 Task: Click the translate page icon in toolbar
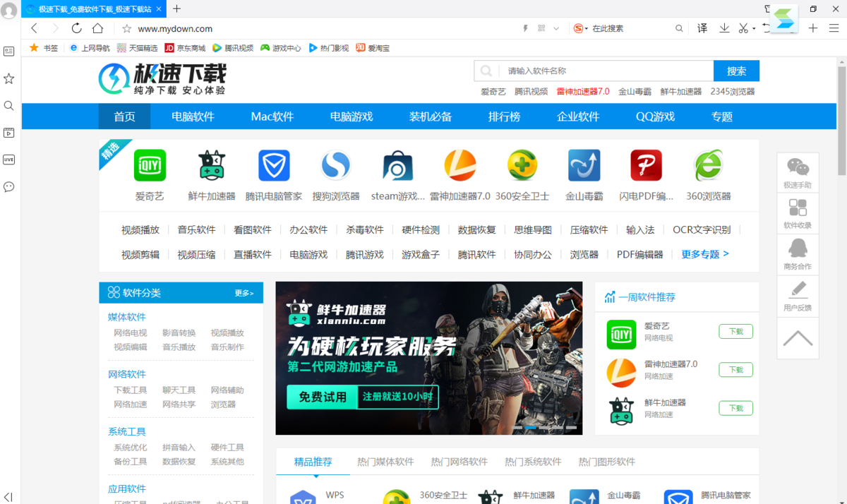tap(702, 28)
